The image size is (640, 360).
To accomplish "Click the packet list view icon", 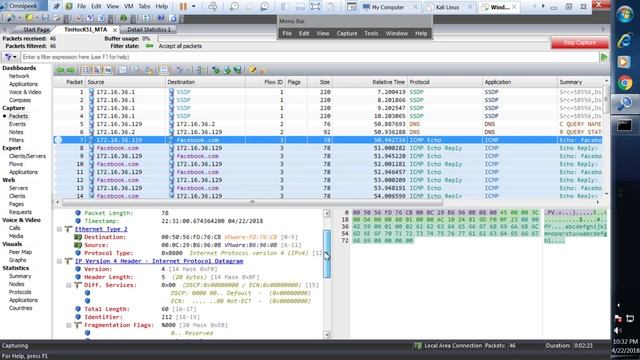I will pos(85,70).
